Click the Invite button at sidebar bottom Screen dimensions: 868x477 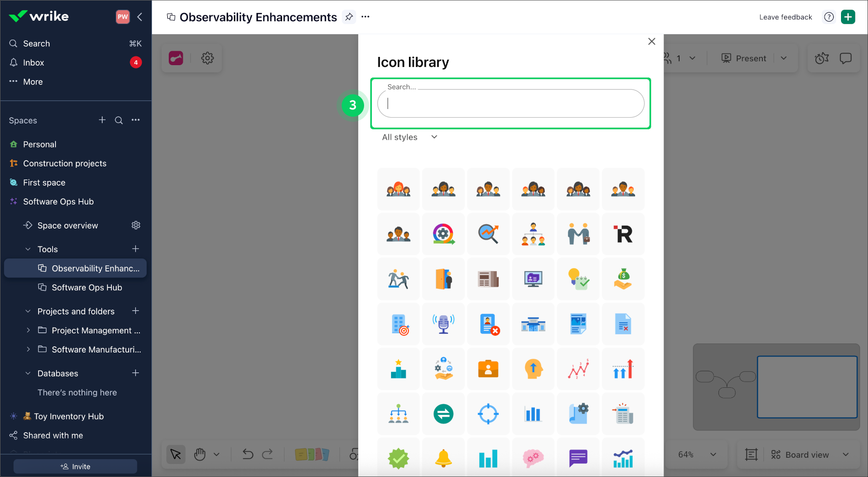tap(75, 466)
